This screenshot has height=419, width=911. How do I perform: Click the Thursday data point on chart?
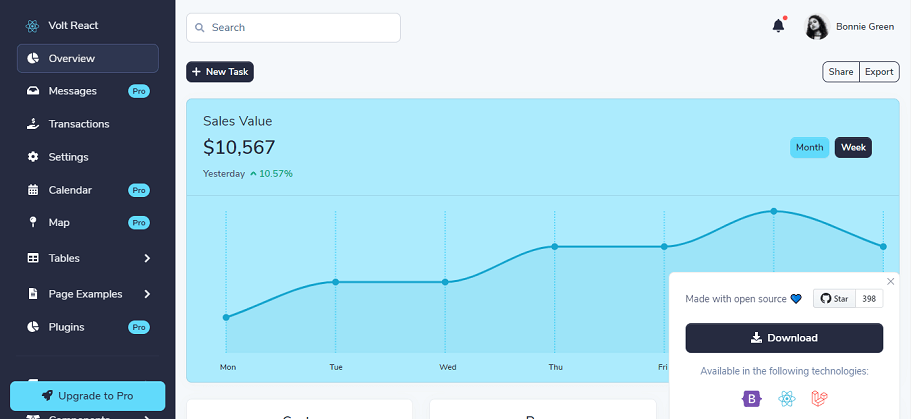[x=555, y=246]
